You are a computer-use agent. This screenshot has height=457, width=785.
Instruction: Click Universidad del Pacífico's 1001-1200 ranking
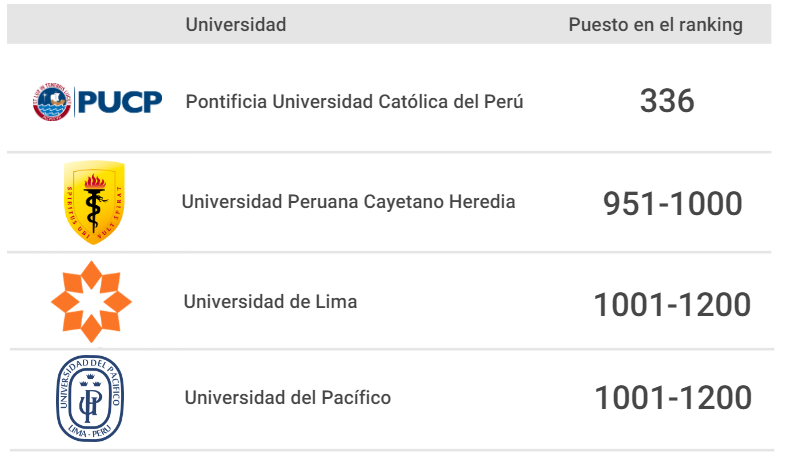[x=673, y=398]
